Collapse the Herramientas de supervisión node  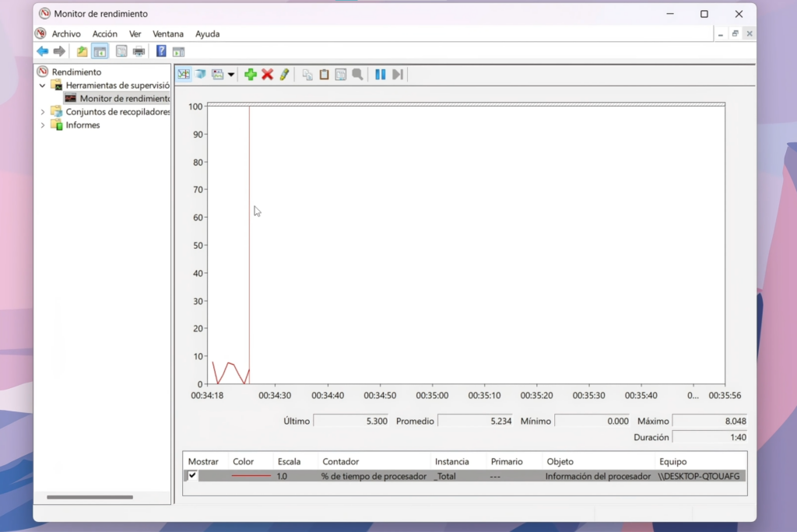coord(42,86)
